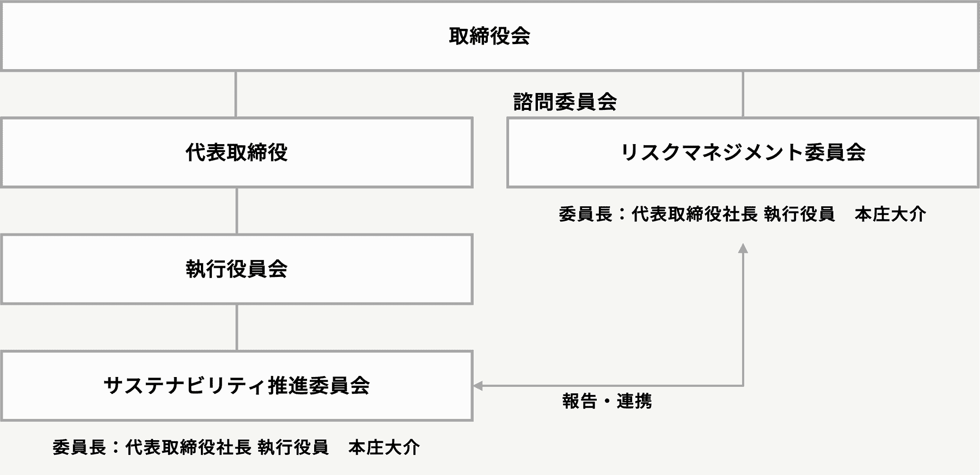Click name 本庄大介 under risk committee
This screenshot has width=980, height=475.
click(890, 214)
